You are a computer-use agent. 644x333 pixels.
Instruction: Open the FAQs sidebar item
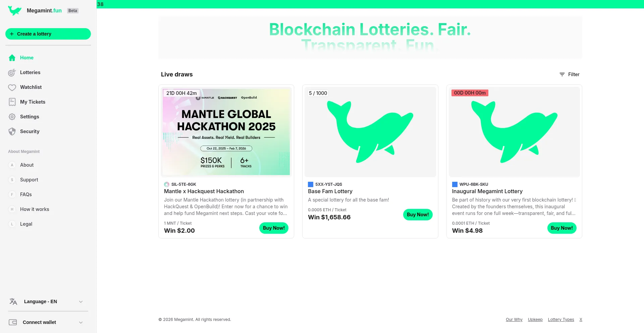point(26,195)
